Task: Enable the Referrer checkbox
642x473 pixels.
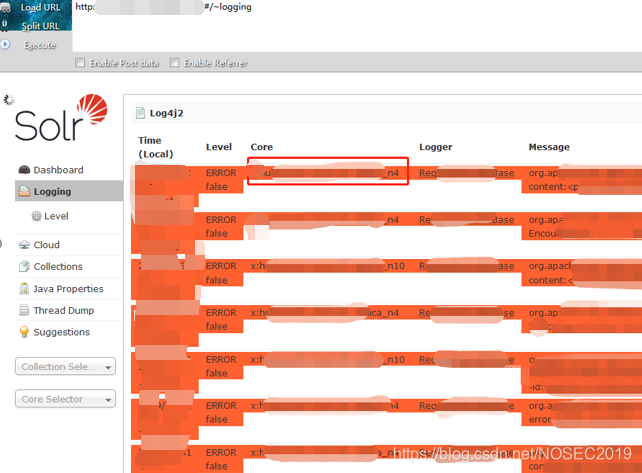Action: click(x=174, y=63)
